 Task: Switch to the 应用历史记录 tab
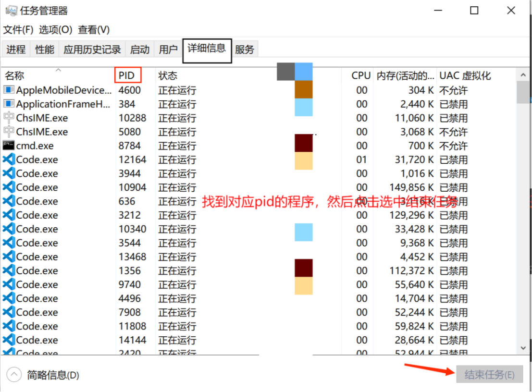click(x=92, y=49)
